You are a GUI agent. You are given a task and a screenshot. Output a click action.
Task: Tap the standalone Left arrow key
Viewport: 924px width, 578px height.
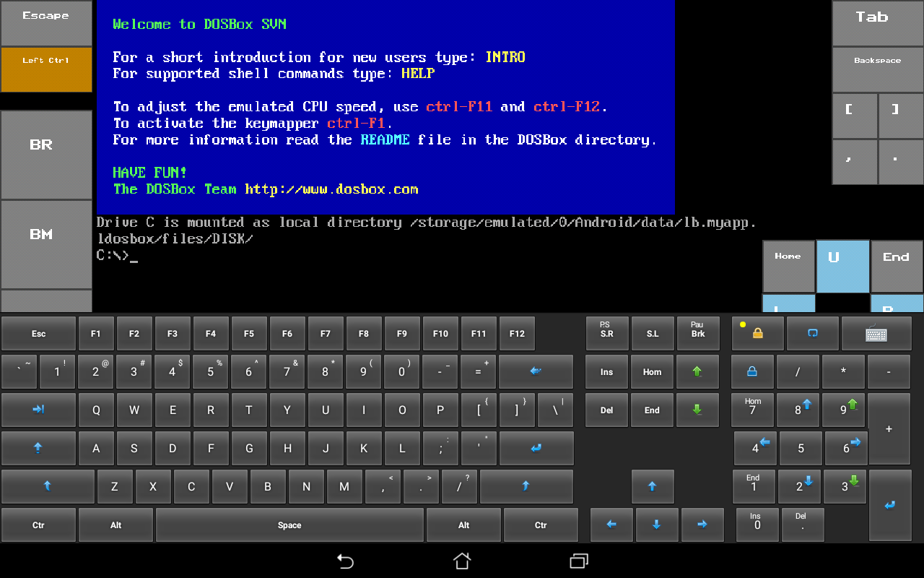point(611,525)
